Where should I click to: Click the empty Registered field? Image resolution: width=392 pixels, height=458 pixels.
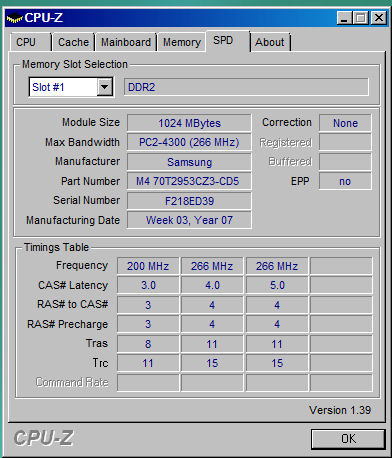pyautogui.click(x=345, y=142)
